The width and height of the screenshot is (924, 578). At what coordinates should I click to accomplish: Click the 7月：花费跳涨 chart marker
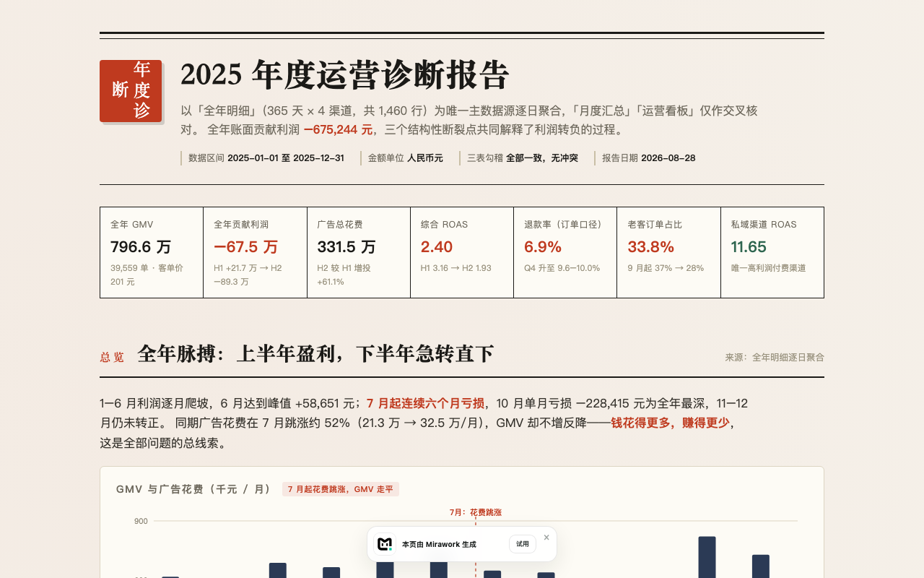(475, 512)
